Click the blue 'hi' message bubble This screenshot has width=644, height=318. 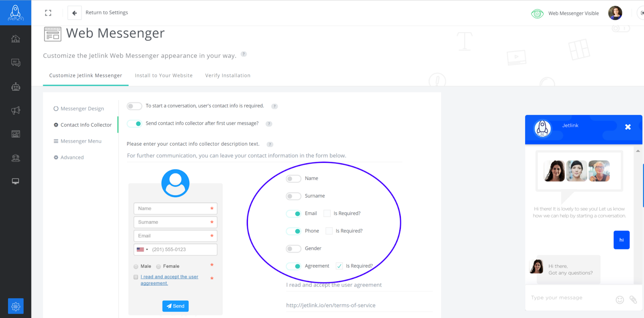621,240
